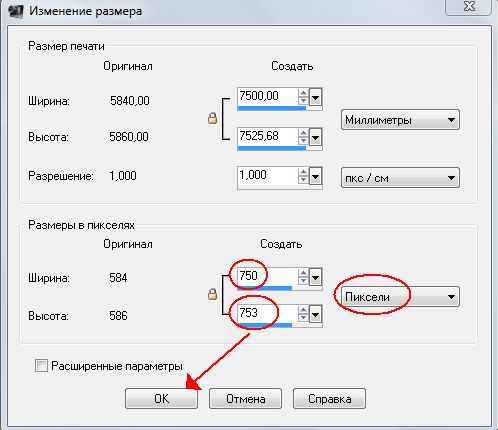Click the app icon in the title bar
Viewport: 498px width, 430px height.
point(15,11)
